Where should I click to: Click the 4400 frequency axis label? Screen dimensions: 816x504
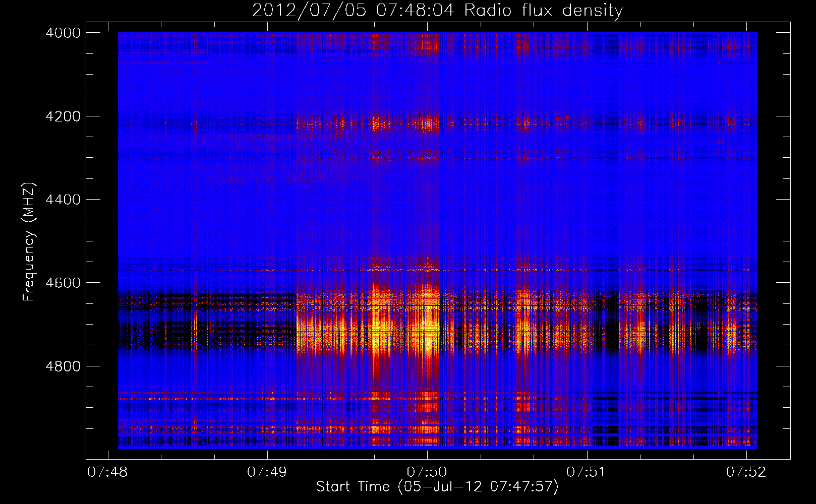63,200
